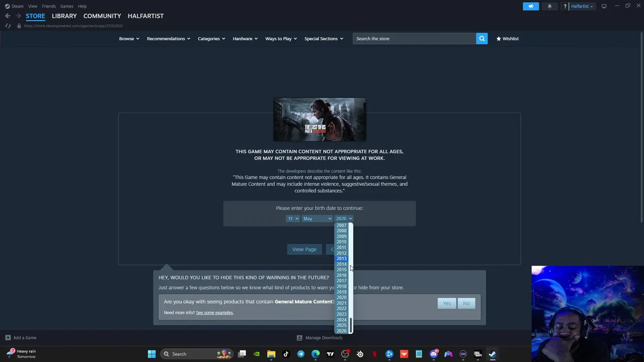Viewport: 644px width, 362px height.
Task: Open the Wishlist link
Action: 507,39
